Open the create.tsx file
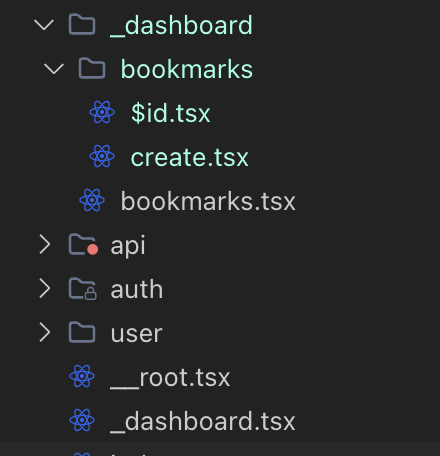Viewport: 440px width, 456px height. click(x=190, y=157)
